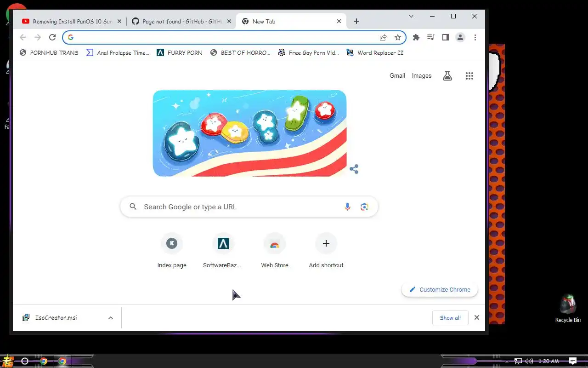This screenshot has width=588, height=368.
Task: Minimize the Chrome window
Action: point(432,16)
